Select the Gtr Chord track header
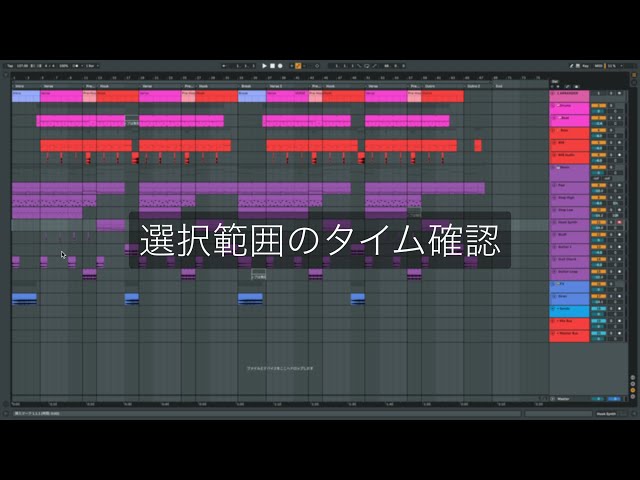This screenshot has height=480, width=640. [569, 261]
